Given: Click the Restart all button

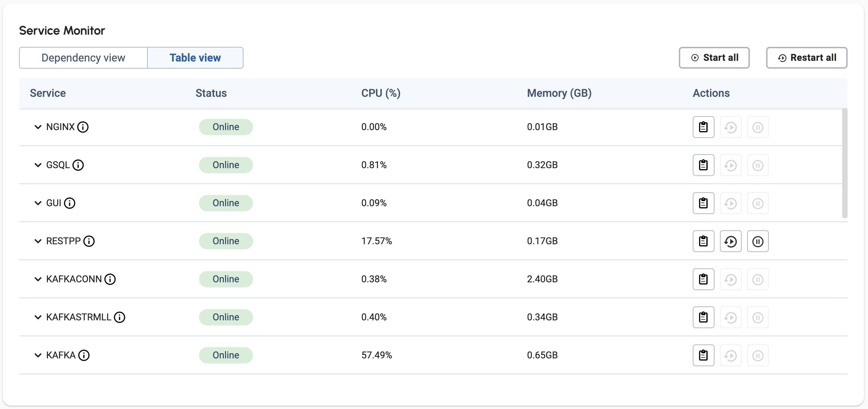Looking at the screenshot, I should [x=807, y=57].
